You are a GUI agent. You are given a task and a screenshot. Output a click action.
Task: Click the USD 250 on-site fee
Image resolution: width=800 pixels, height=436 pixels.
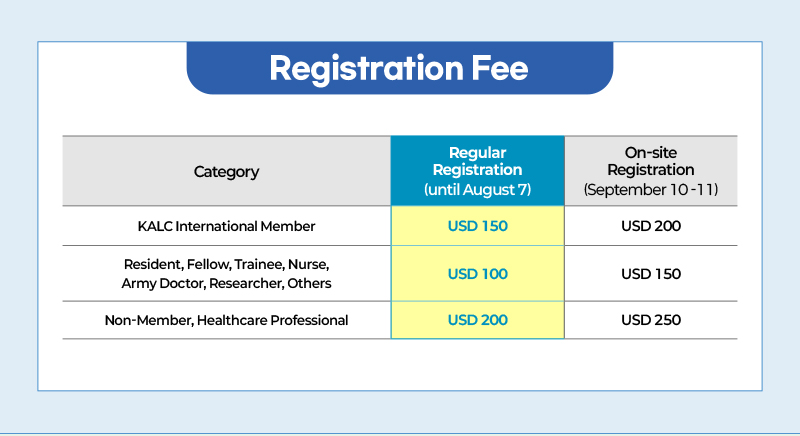pyautogui.click(x=651, y=320)
